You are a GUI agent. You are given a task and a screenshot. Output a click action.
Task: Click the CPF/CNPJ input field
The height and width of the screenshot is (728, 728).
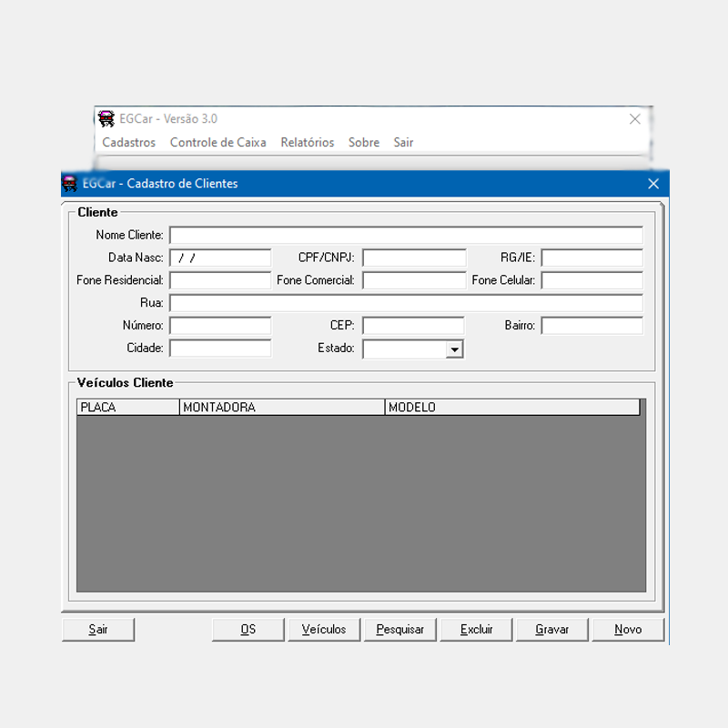[414, 258]
